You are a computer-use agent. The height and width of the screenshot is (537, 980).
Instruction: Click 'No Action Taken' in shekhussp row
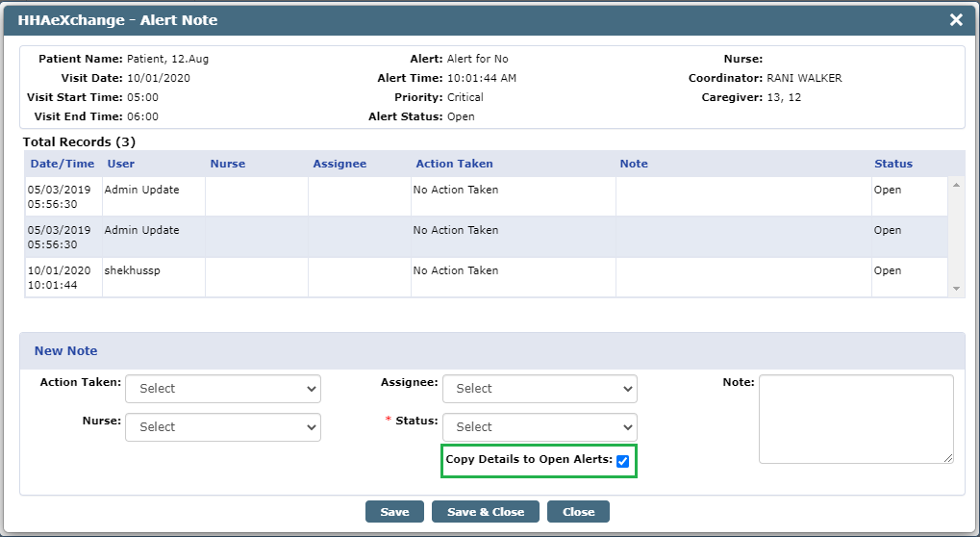point(456,270)
